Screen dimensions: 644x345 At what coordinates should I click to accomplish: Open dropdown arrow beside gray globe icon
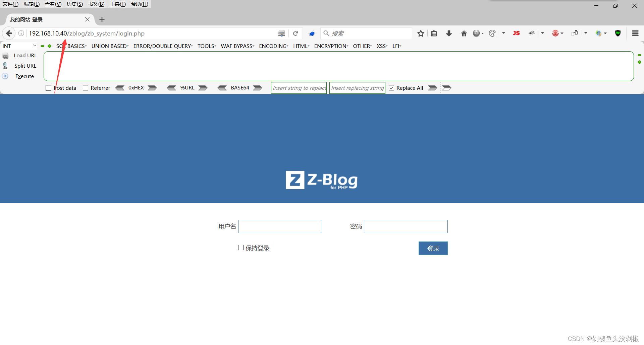(x=483, y=33)
